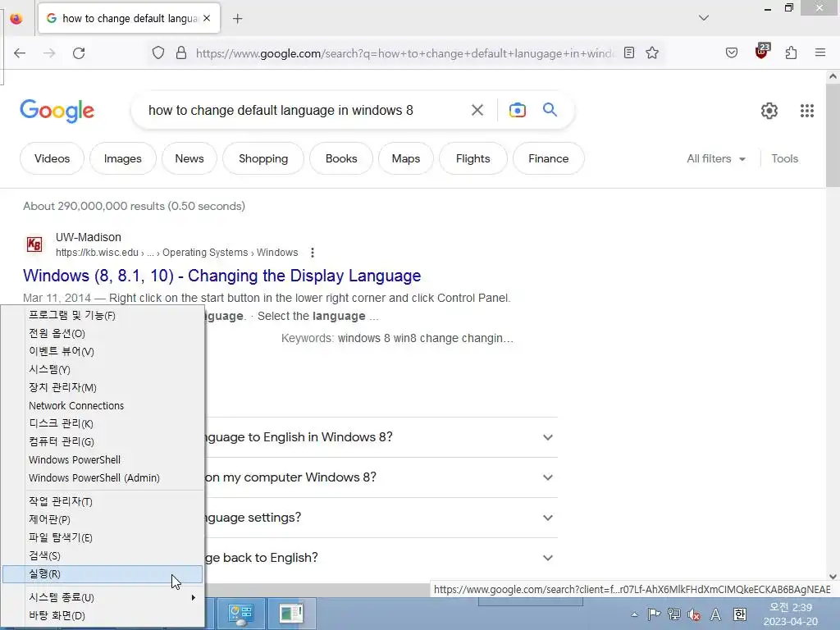
Task: Reload the page with the refresh icon
Action: tap(79, 53)
